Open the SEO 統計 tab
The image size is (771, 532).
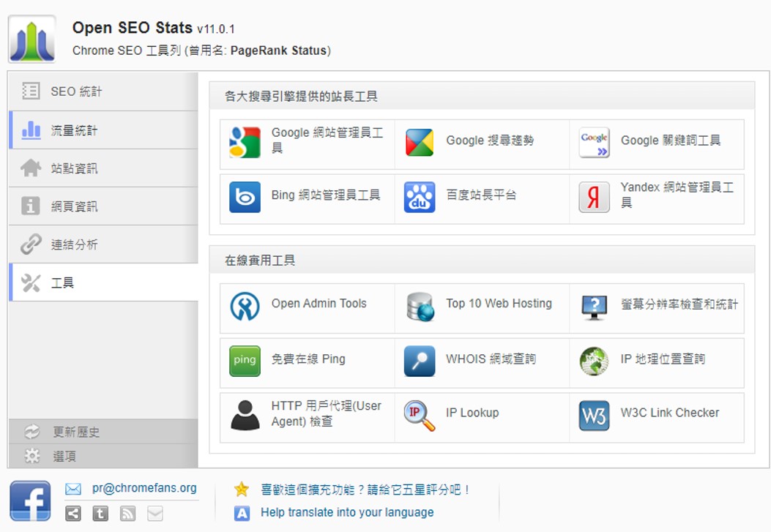coord(103,91)
